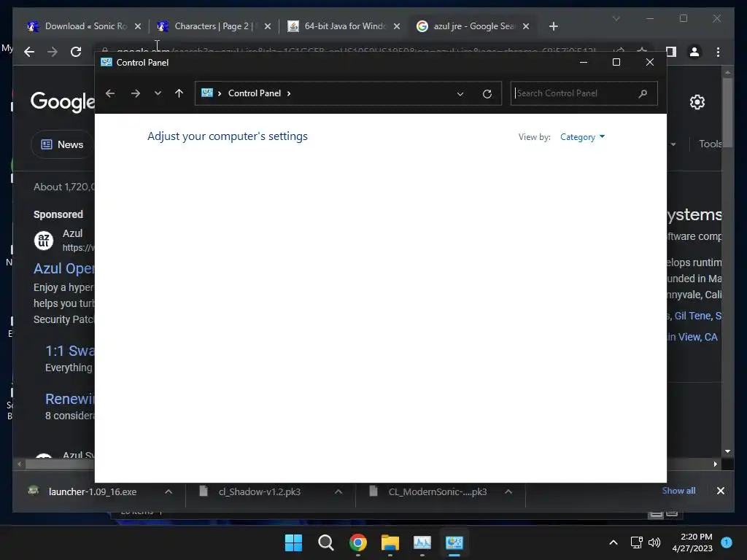Open Chrome from the taskbar

coord(357,542)
